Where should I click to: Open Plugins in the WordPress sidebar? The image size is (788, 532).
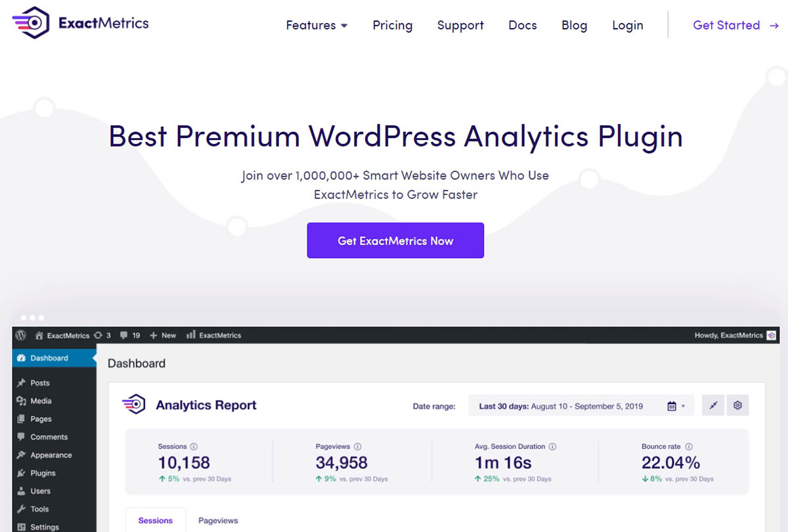coord(43,473)
